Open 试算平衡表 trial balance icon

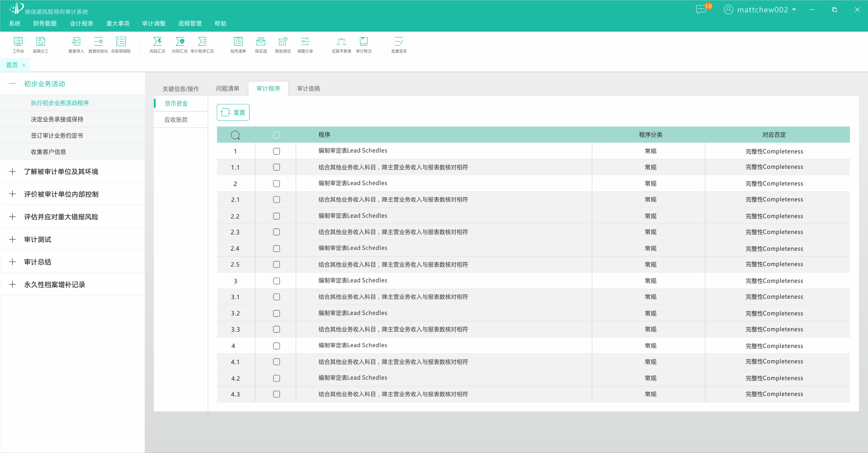coord(341,45)
